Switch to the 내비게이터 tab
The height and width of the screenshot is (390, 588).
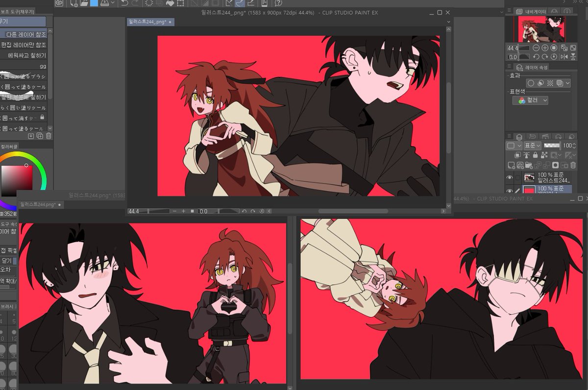click(x=531, y=11)
